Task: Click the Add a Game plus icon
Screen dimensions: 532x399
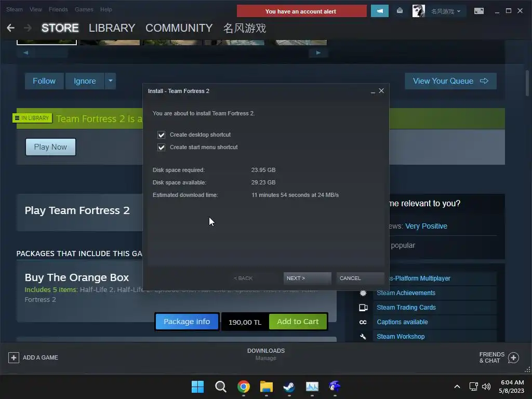Action: click(14, 357)
